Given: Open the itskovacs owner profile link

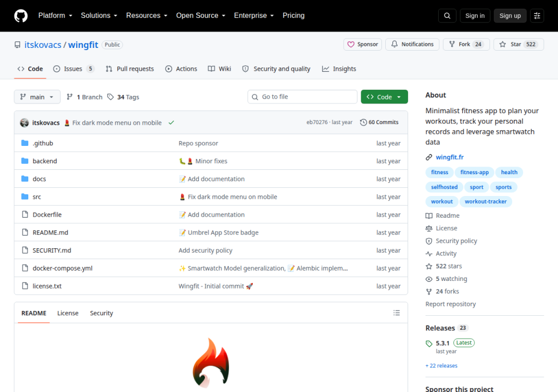Looking at the screenshot, I should (43, 45).
